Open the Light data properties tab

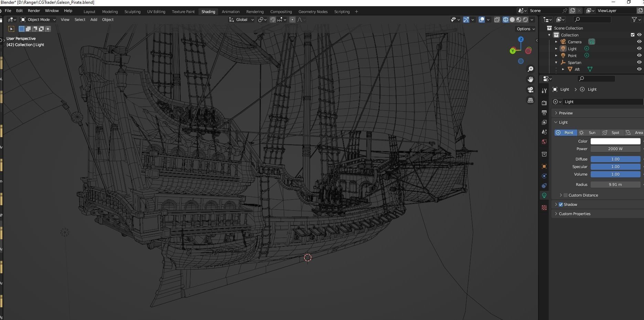point(544,195)
